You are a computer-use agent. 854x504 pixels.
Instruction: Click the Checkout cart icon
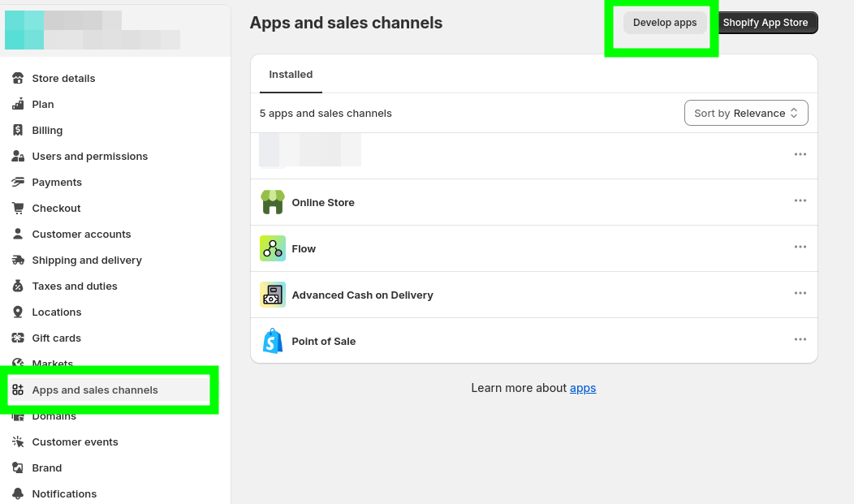tap(18, 209)
